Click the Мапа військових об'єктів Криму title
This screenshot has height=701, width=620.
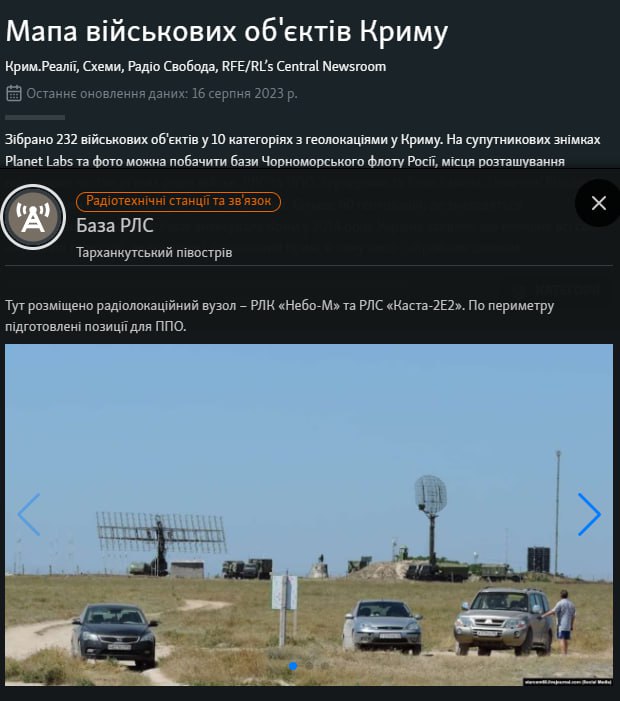coord(227,31)
